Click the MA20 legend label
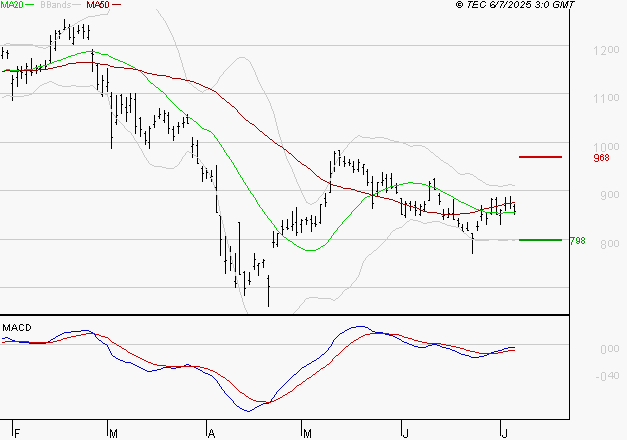The height and width of the screenshot is (440, 627). pyautogui.click(x=11, y=5)
